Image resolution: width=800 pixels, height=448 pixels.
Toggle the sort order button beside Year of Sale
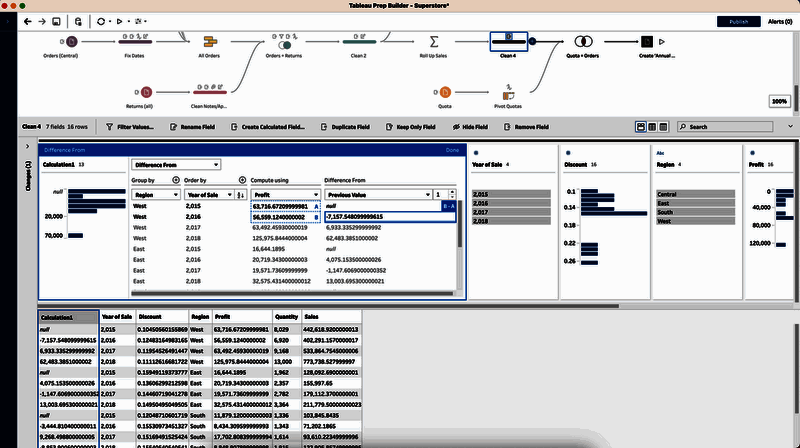coord(240,195)
